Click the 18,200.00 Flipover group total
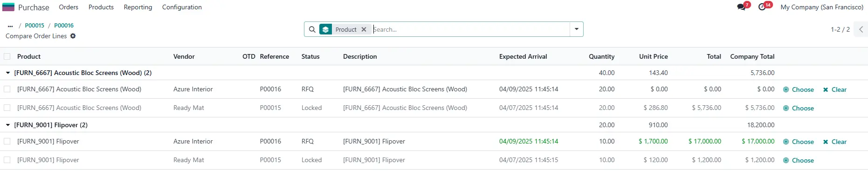The image size is (868, 171). pyautogui.click(x=761, y=125)
